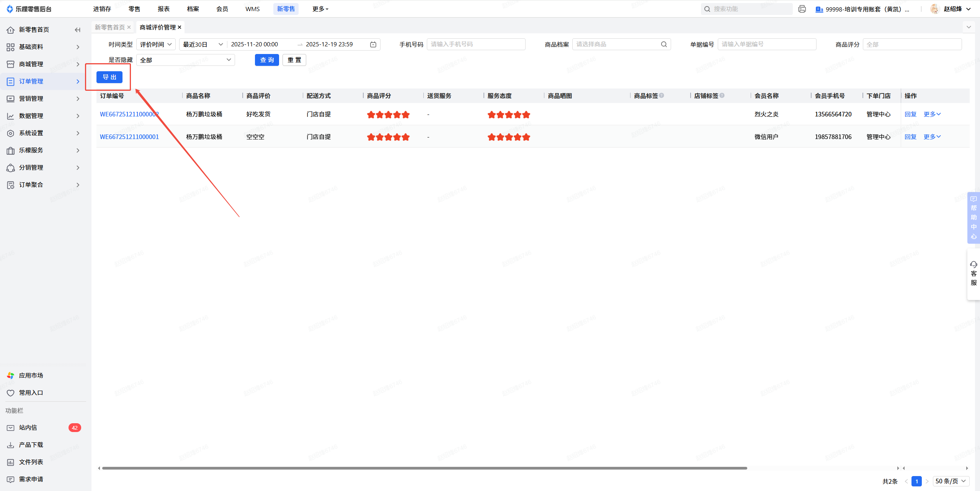Image resolution: width=980 pixels, height=491 pixels.
Task: Open 应用市场 in sidebar
Action: tap(31, 375)
